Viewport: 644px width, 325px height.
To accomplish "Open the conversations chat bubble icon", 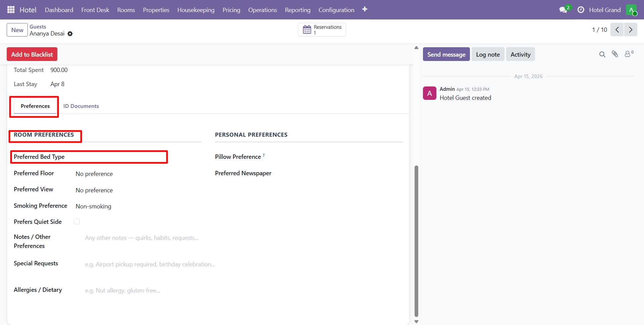I will tap(563, 10).
